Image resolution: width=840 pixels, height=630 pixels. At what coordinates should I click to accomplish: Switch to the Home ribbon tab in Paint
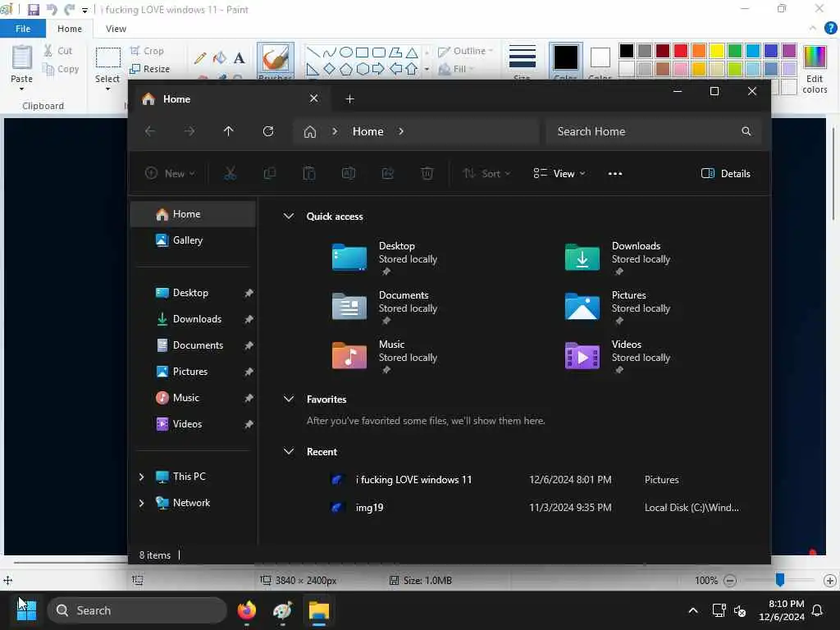(70, 29)
